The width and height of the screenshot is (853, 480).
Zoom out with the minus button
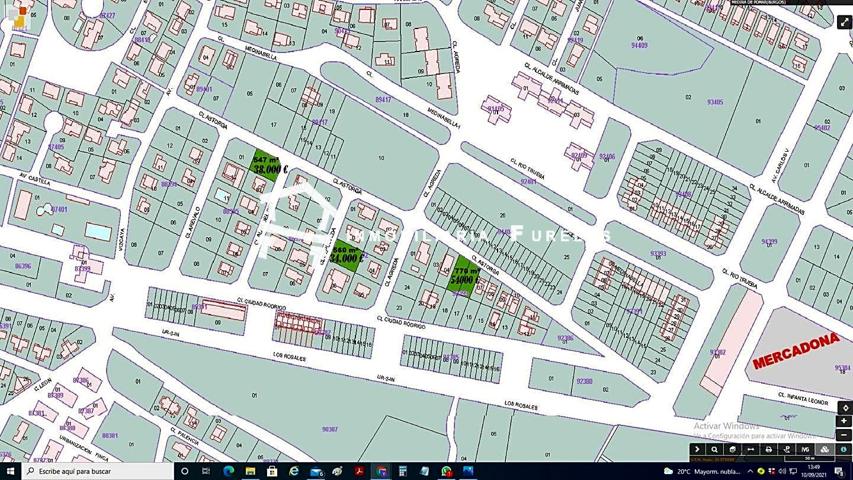click(x=844, y=434)
